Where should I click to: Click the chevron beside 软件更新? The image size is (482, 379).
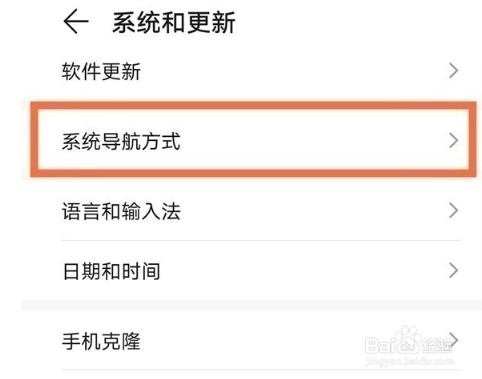pos(453,71)
